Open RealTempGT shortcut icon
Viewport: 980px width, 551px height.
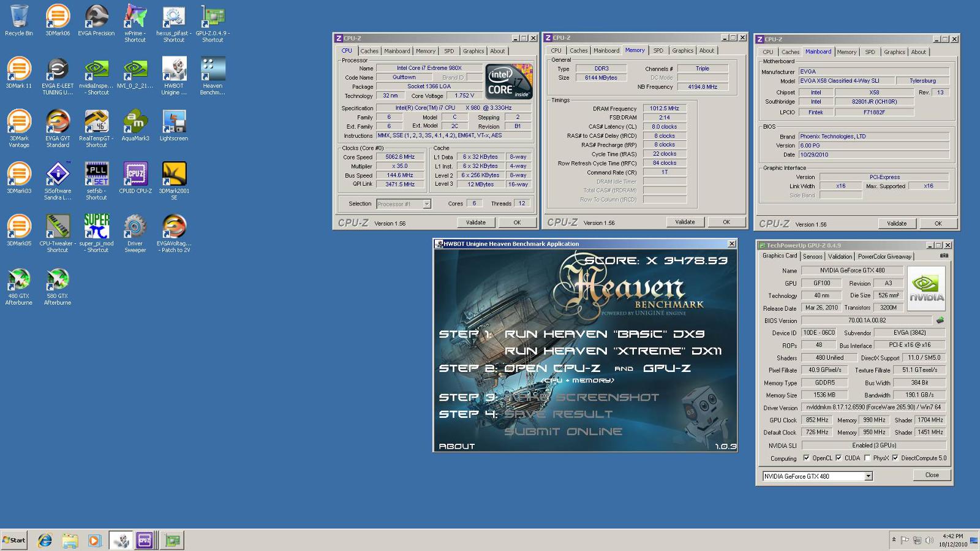(x=96, y=129)
